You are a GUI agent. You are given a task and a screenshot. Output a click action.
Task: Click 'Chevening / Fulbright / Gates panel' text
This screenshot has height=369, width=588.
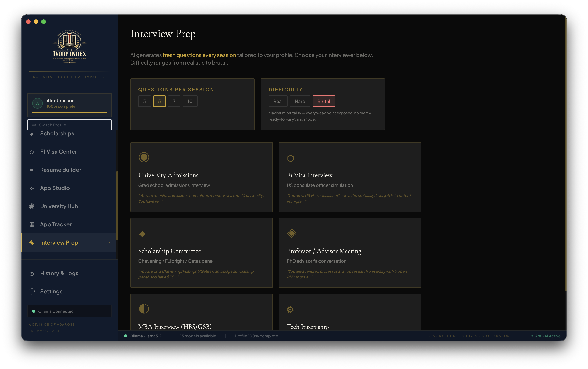point(176,261)
